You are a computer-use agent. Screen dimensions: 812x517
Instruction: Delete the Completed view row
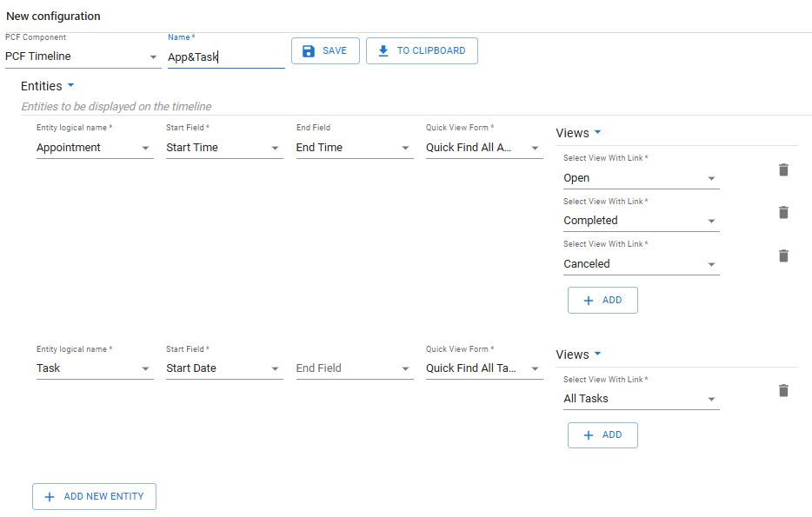tap(783, 212)
